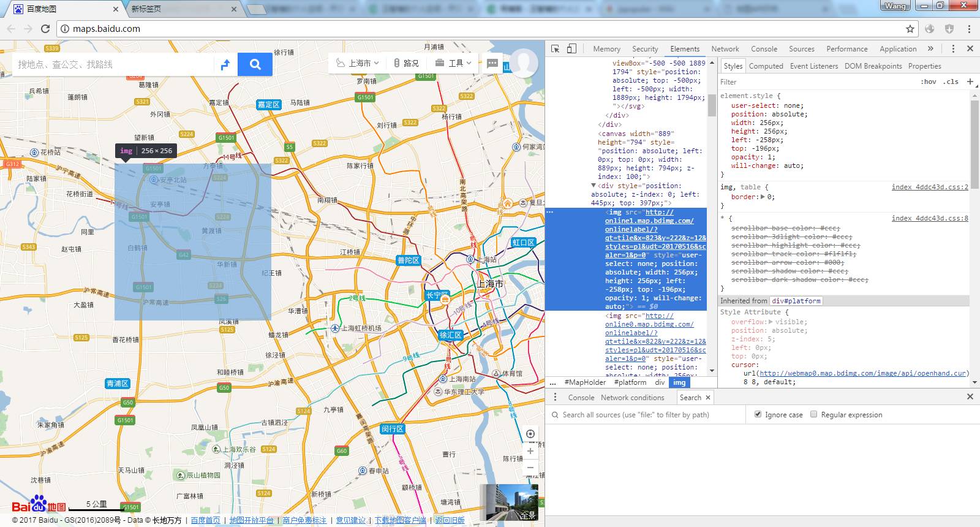
Task: Open the Sources DevTools tab
Action: (802, 49)
